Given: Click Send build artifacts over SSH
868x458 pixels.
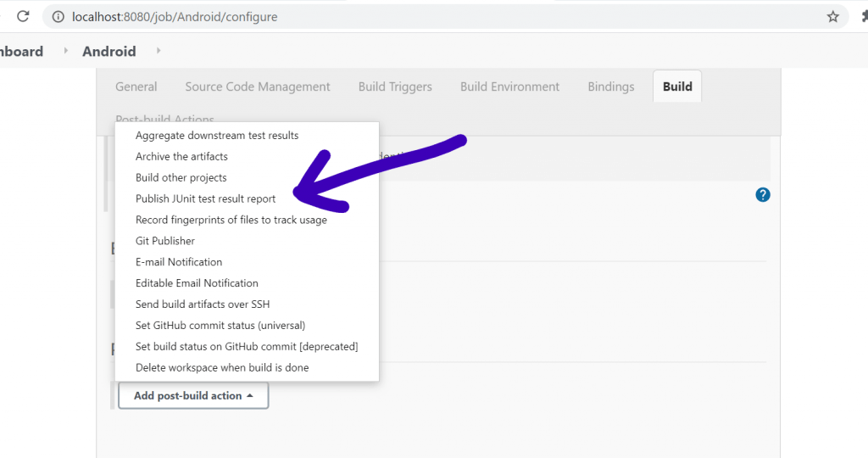Looking at the screenshot, I should click(x=203, y=304).
